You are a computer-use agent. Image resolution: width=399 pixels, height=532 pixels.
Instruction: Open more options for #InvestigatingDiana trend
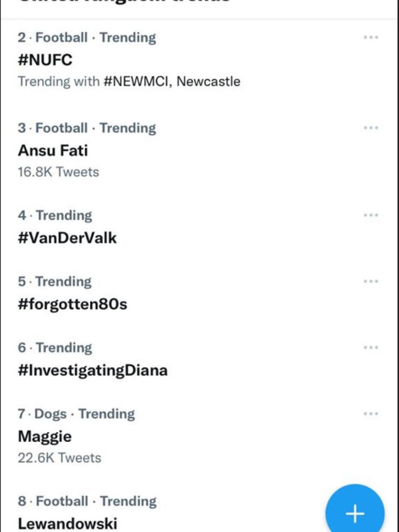(x=371, y=348)
